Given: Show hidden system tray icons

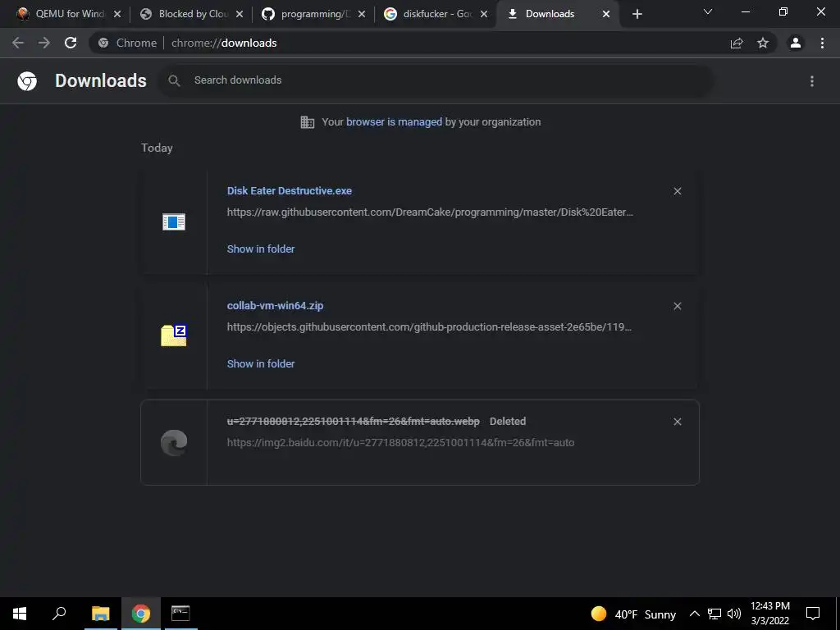Looking at the screenshot, I should pyautogui.click(x=694, y=614).
